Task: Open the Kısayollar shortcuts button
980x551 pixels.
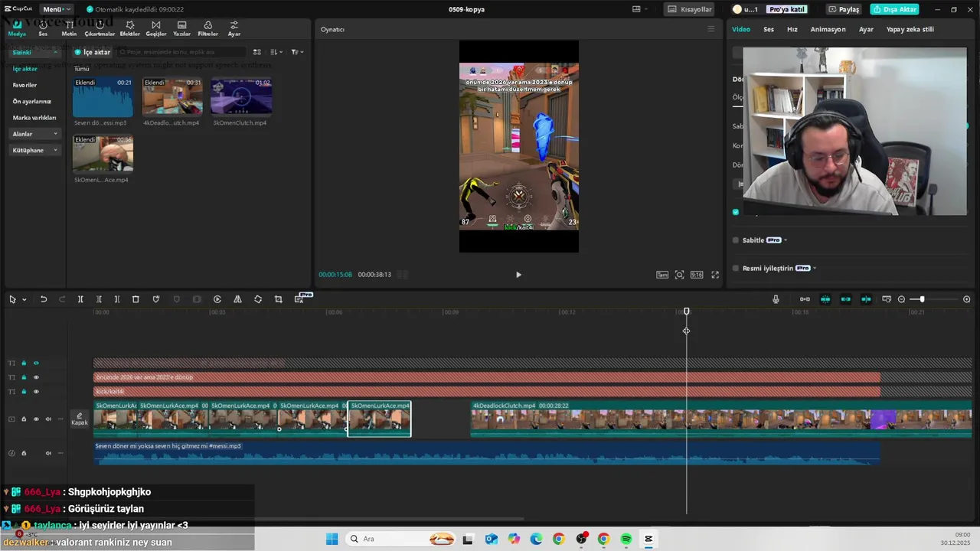Action: (690, 9)
